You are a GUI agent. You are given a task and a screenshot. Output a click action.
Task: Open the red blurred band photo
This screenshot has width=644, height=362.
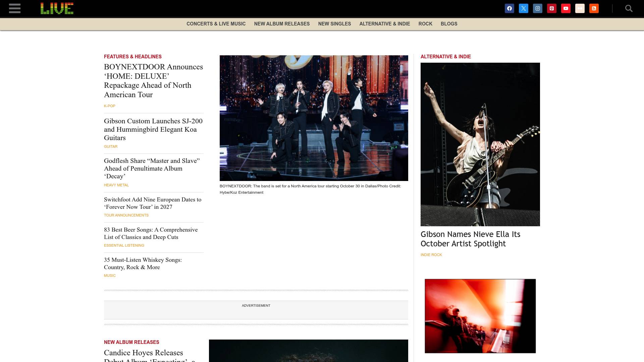(x=480, y=316)
